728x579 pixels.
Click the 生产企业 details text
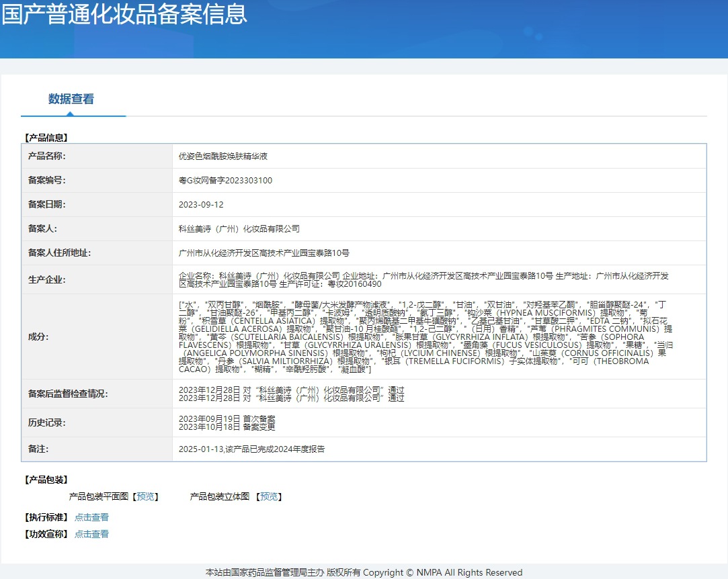[423, 279]
